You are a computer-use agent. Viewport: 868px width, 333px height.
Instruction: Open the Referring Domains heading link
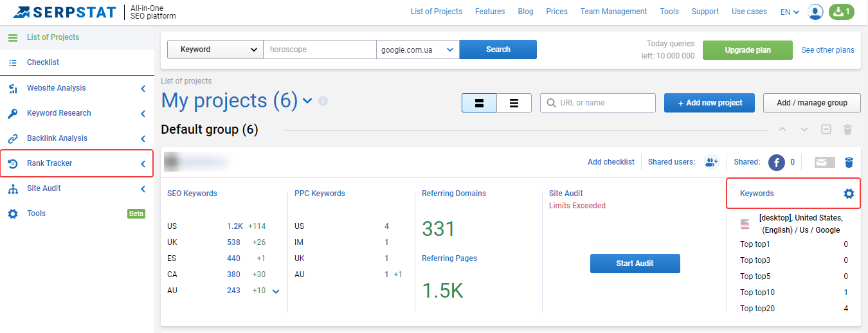click(454, 194)
